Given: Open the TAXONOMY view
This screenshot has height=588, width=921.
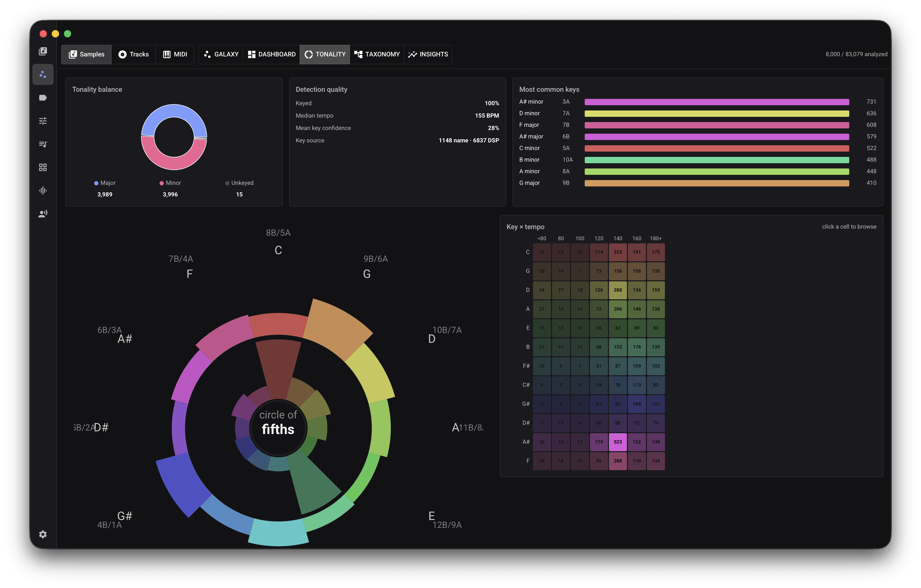Looking at the screenshot, I should tap(377, 54).
